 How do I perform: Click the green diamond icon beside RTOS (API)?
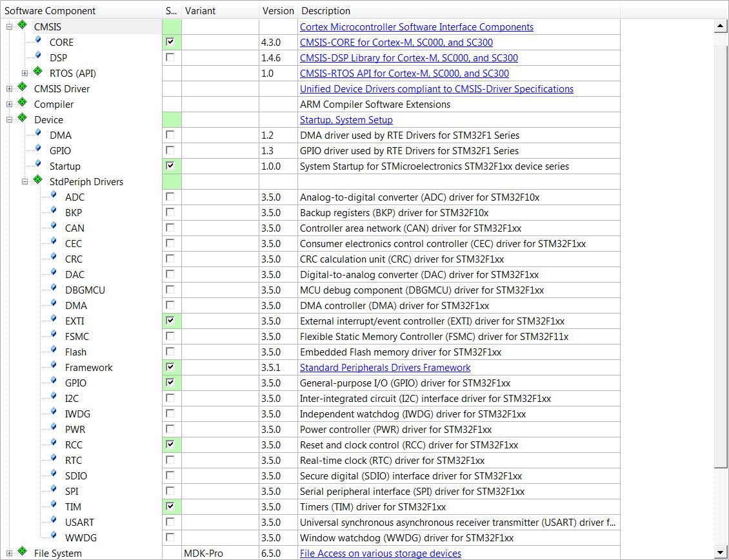click(38, 71)
